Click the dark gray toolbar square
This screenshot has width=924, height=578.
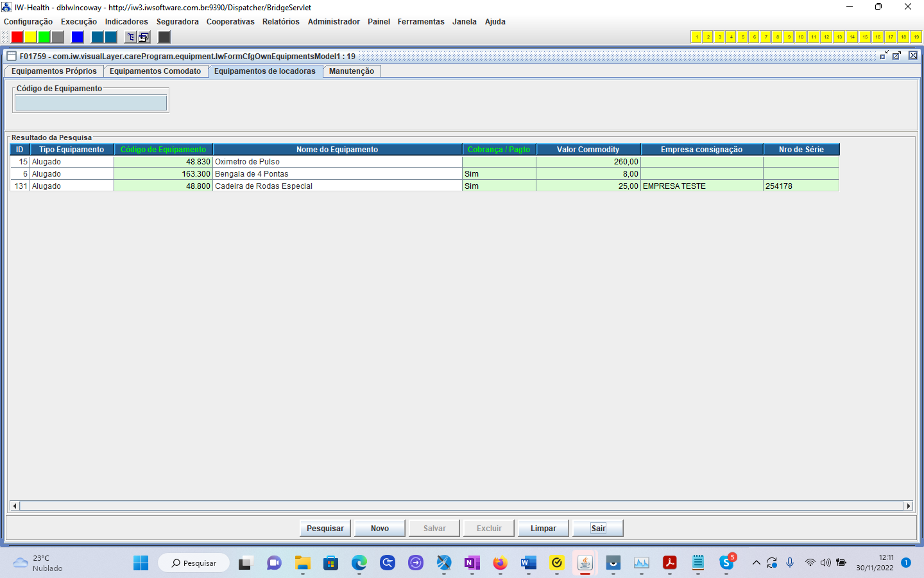[165, 37]
